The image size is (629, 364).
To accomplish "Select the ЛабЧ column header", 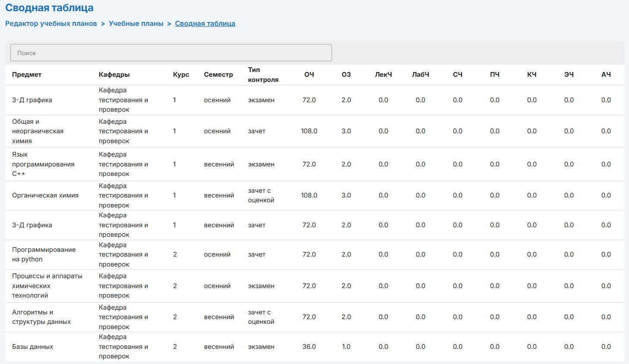I will 420,75.
